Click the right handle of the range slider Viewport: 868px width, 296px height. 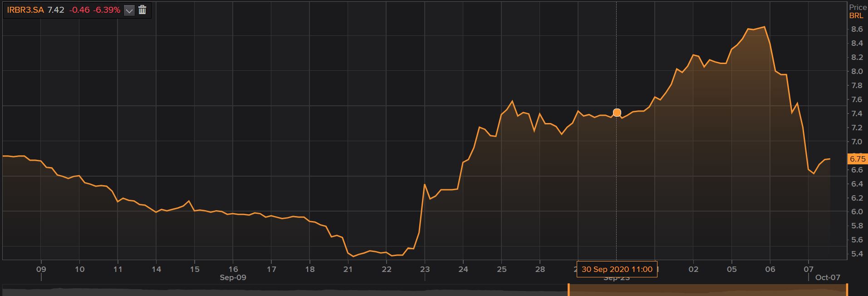pos(847,290)
